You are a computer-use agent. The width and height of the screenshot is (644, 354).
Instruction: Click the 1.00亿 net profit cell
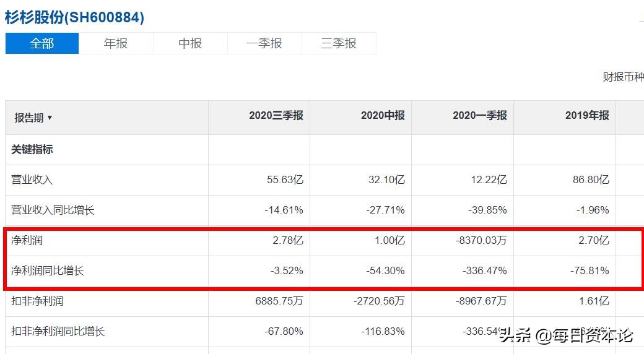tap(389, 240)
